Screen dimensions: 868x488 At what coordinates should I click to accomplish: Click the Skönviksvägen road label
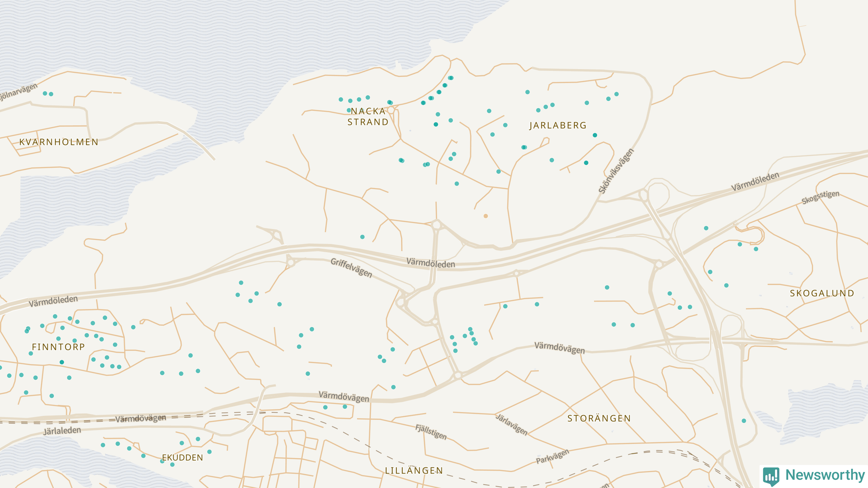click(x=616, y=171)
